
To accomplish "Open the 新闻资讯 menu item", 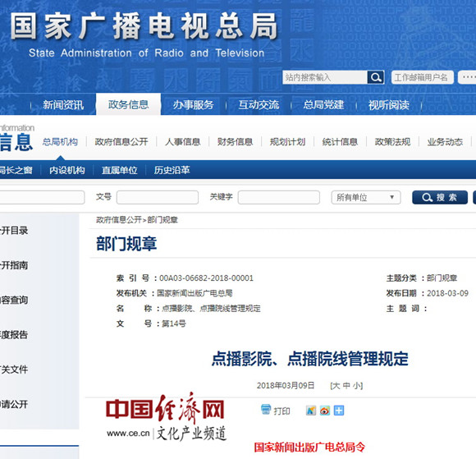I will pos(63,105).
